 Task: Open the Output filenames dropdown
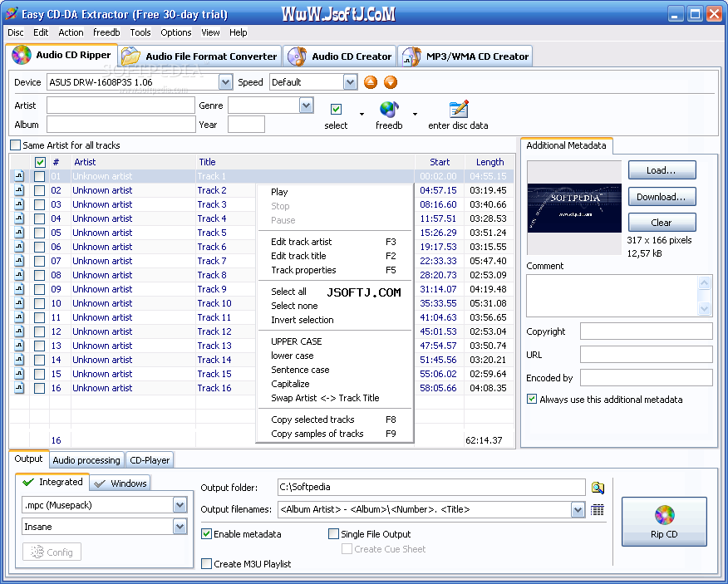pos(578,510)
